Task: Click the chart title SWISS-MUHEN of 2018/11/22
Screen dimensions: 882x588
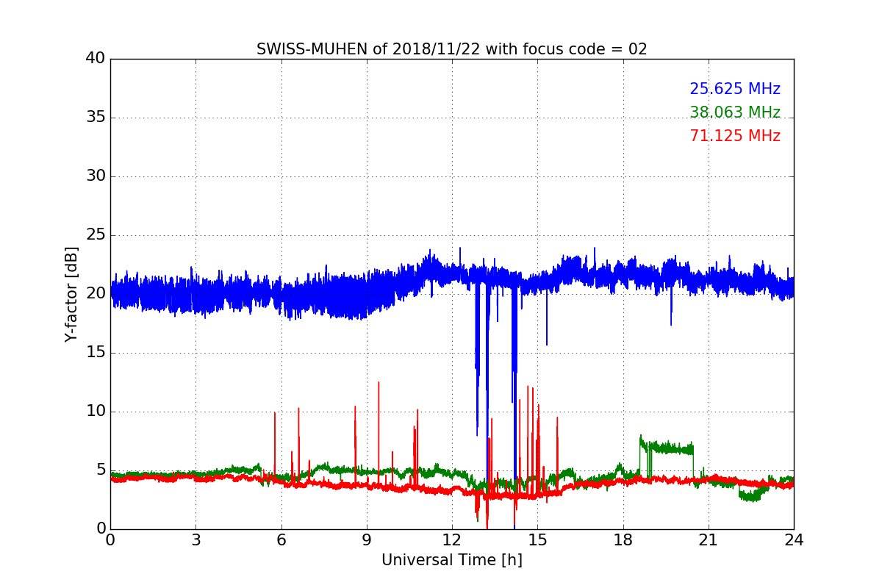Action: click(451, 49)
